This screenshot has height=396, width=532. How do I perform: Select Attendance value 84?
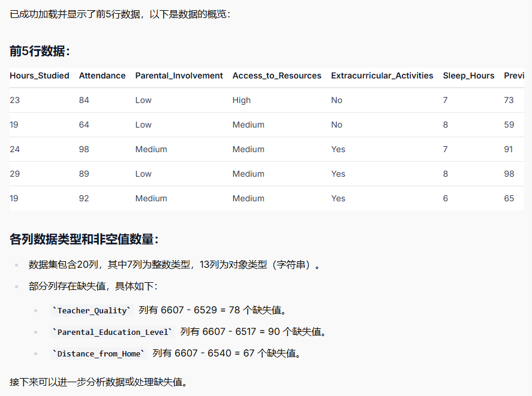(x=84, y=101)
